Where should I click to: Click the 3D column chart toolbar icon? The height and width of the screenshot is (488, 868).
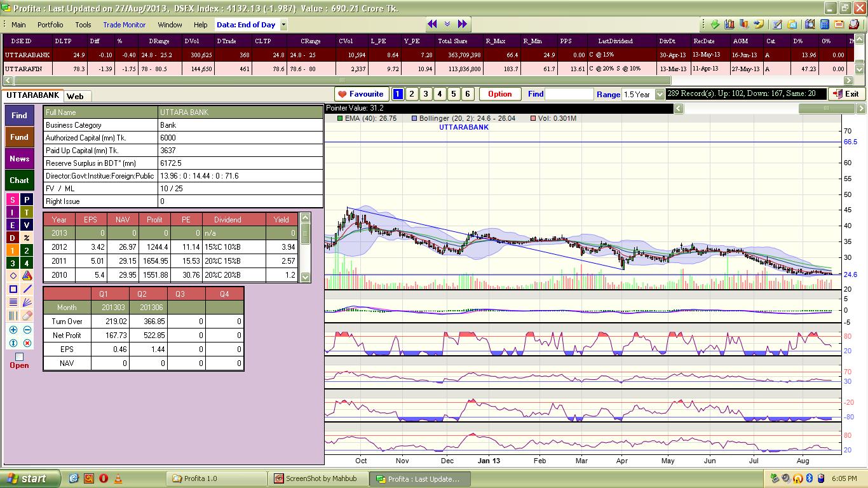coord(744,25)
